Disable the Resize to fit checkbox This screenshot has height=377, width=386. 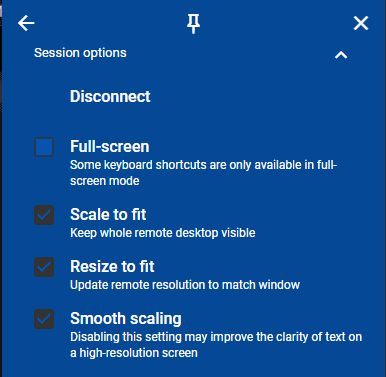[44, 267]
